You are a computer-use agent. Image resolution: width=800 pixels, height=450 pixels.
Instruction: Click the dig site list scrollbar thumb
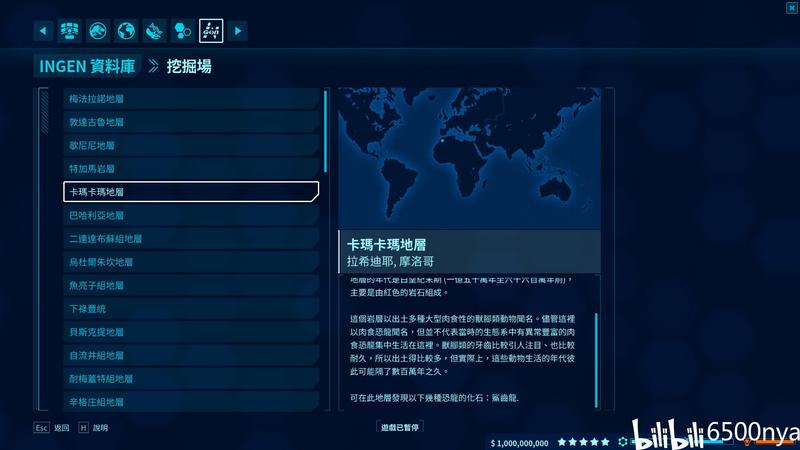point(326,131)
